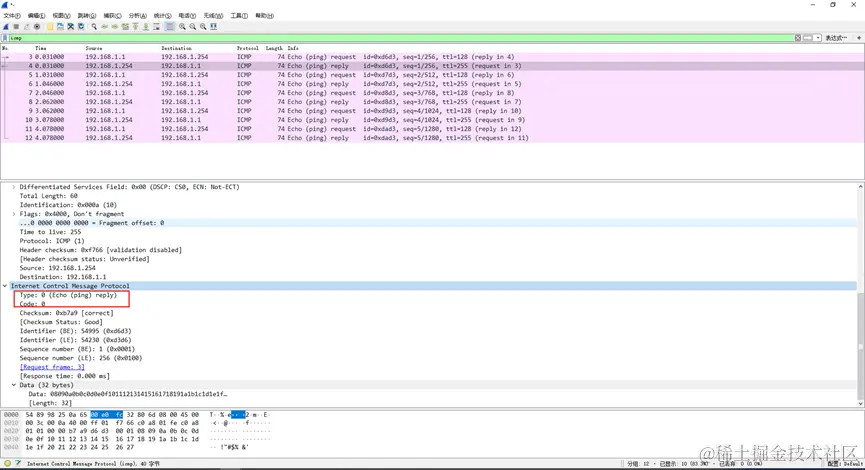Screen dimensions: 865x470
Task: Select the Type: 0 Echo (ping) reply field
Action: coord(68,295)
